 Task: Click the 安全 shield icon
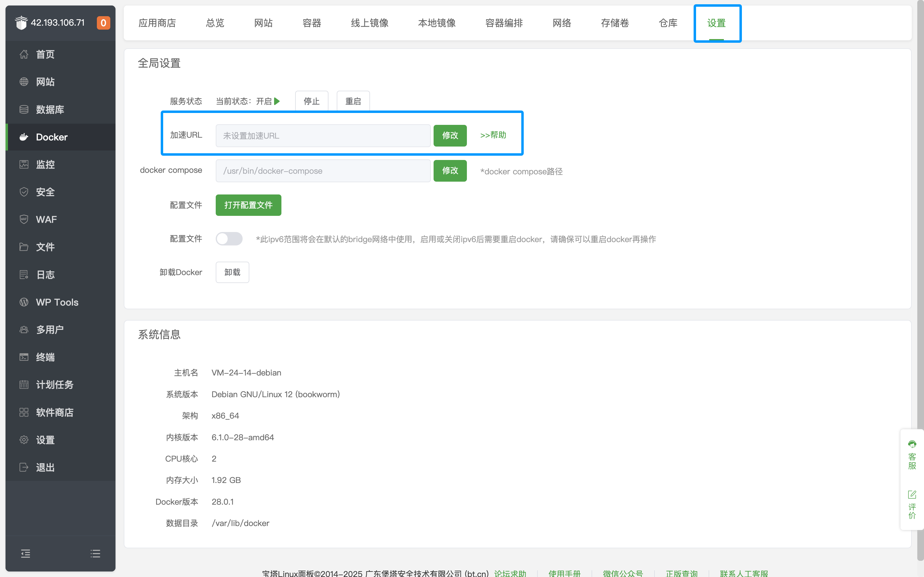(24, 192)
